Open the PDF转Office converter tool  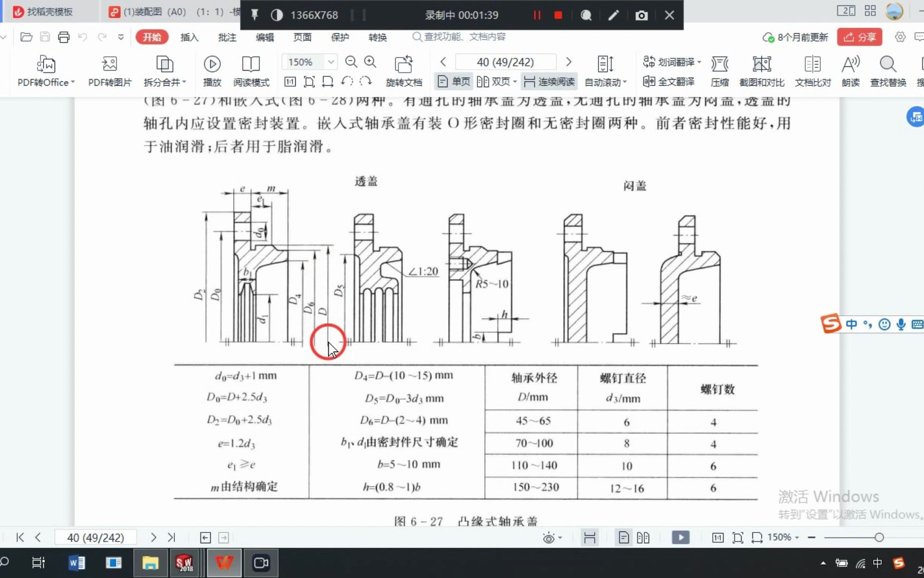point(44,70)
